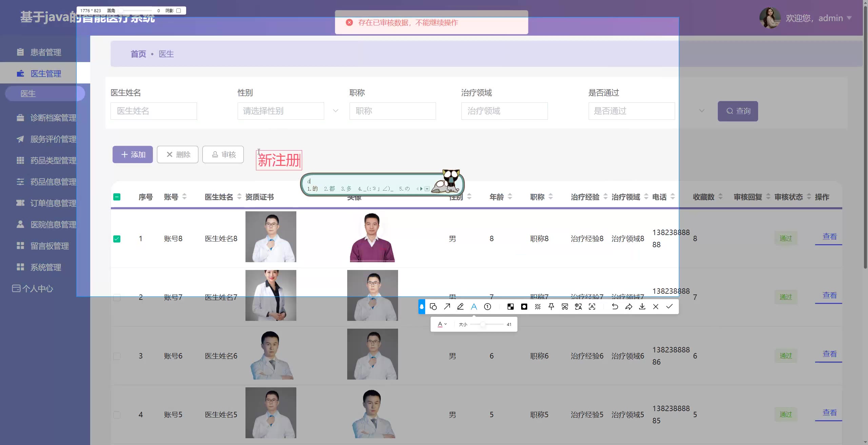Uncheck the row 1 账号8 checkbox
Viewport: 868px width, 445px height.
click(117, 239)
